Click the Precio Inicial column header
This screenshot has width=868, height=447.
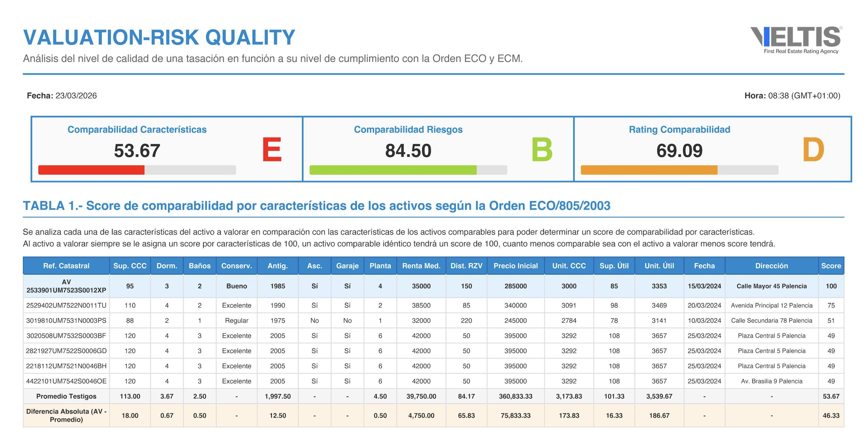515,266
